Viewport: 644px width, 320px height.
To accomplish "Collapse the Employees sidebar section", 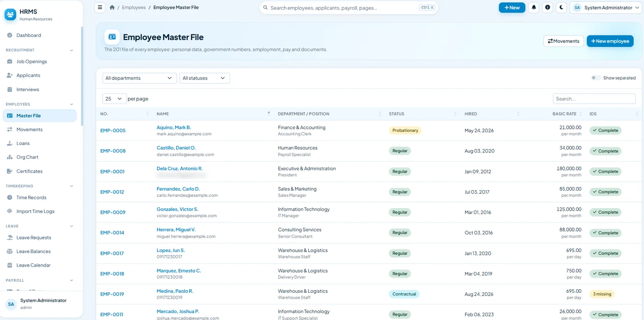I will (71, 105).
